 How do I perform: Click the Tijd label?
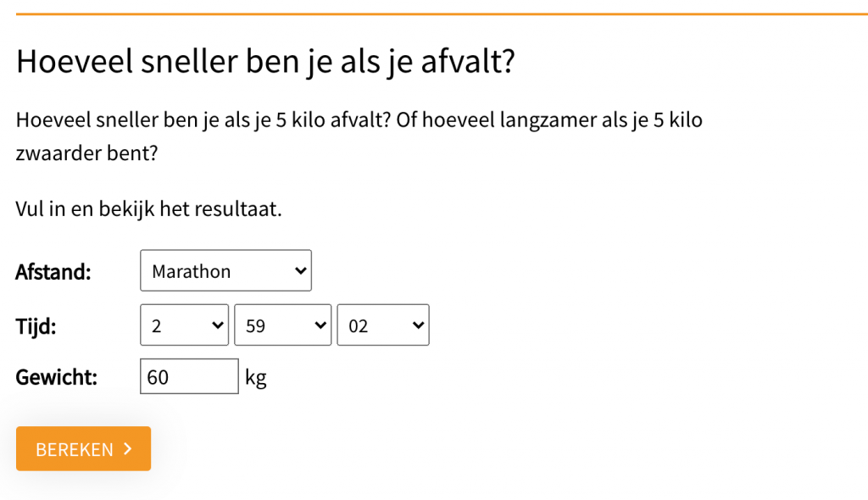click(x=36, y=326)
